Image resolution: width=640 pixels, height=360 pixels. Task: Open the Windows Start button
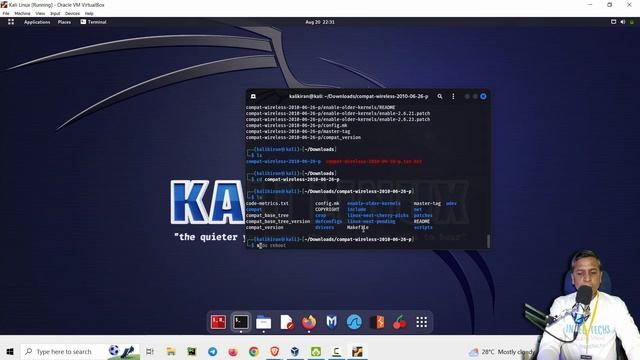tap(10, 351)
